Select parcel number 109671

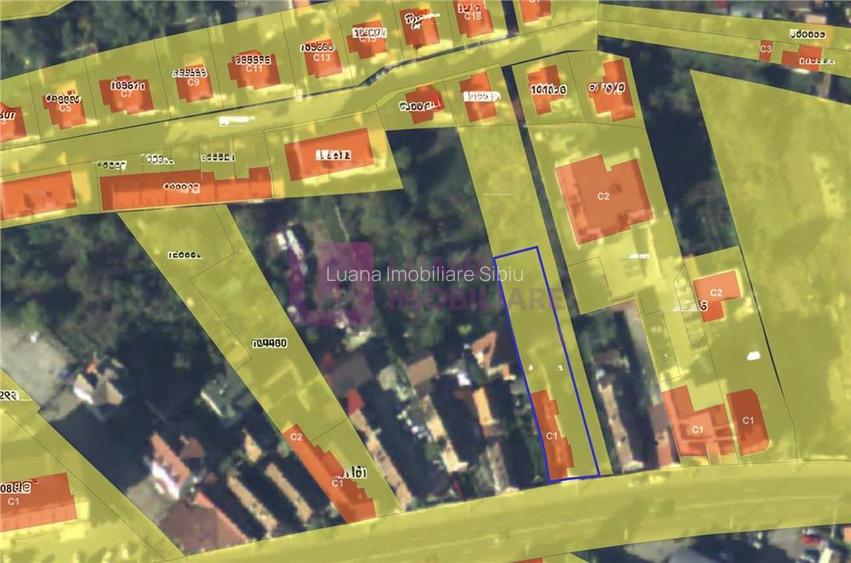click(x=128, y=86)
